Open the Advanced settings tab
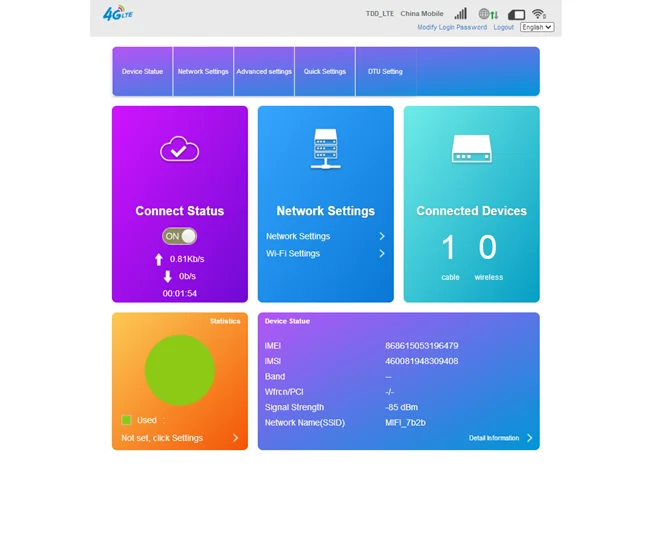 264,72
